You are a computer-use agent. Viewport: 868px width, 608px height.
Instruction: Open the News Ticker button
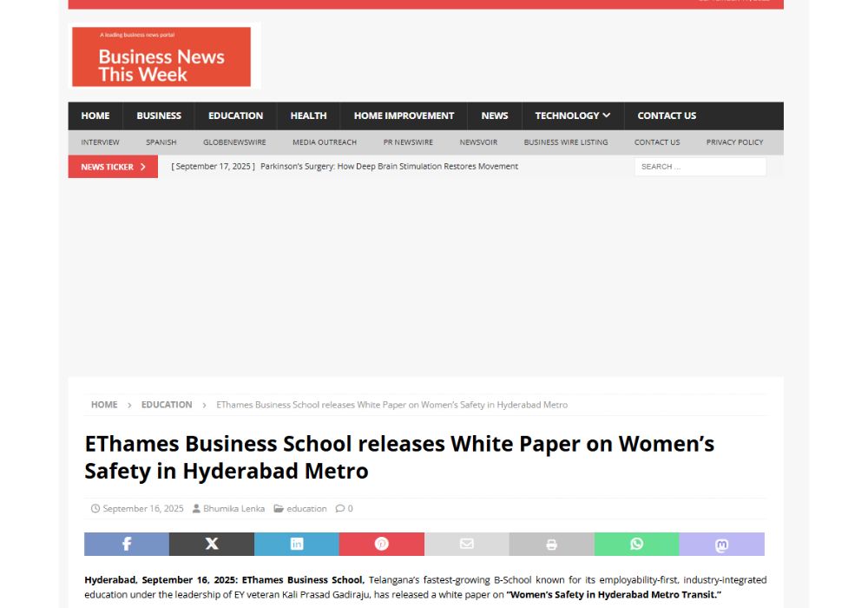tap(113, 167)
